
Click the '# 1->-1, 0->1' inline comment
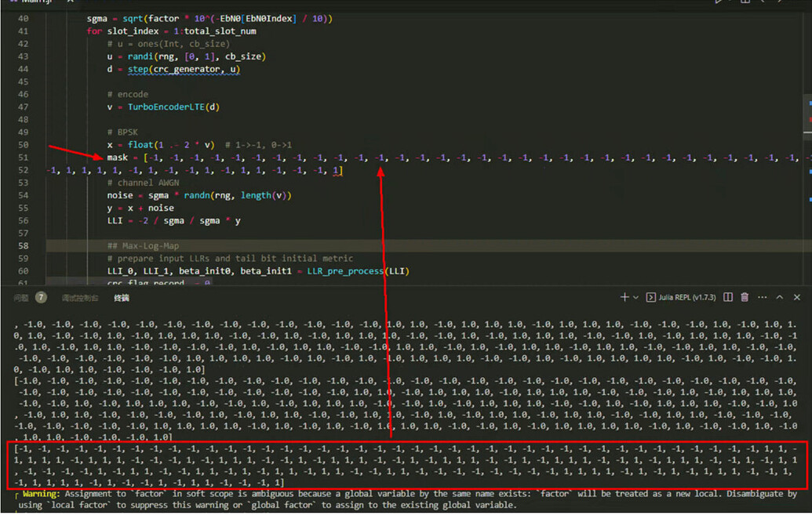pyautogui.click(x=258, y=145)
